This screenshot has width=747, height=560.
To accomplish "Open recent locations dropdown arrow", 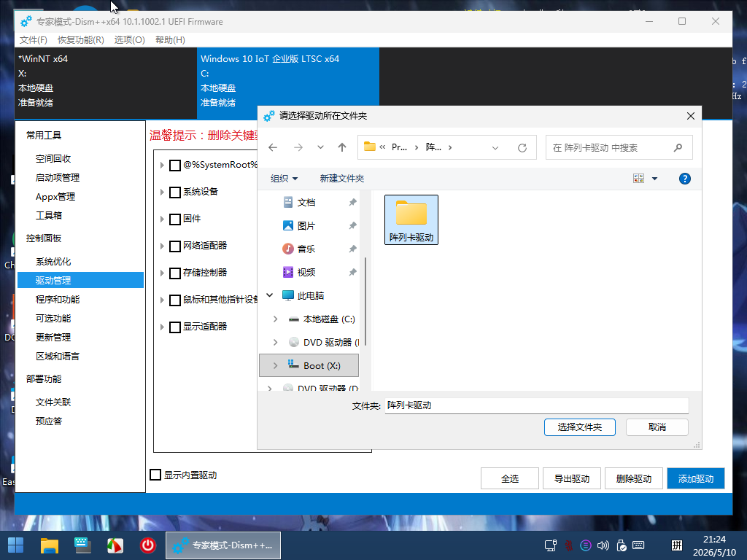I will pos(321,147).
